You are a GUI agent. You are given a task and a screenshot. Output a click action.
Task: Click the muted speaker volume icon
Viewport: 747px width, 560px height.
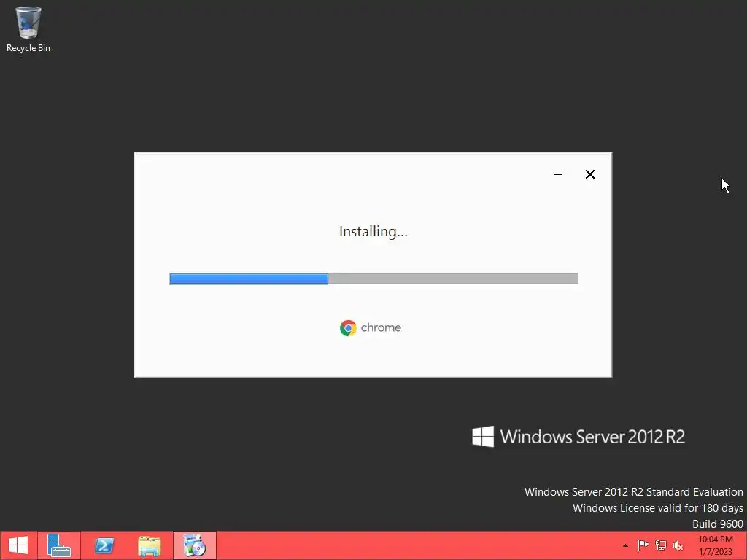(678, 545)
